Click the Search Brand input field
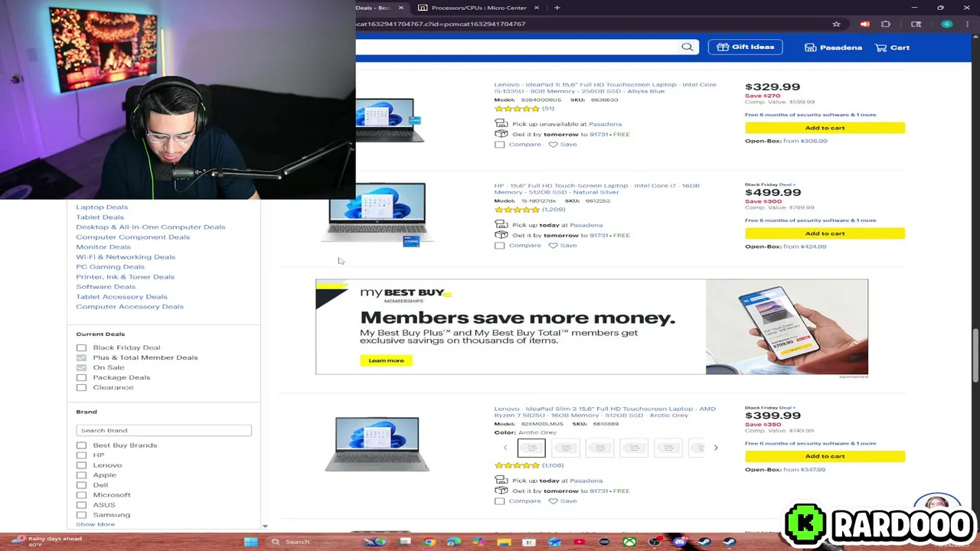The height and width of the screenshot is (551, 980). pyautogui.click(x=164, y=431)
